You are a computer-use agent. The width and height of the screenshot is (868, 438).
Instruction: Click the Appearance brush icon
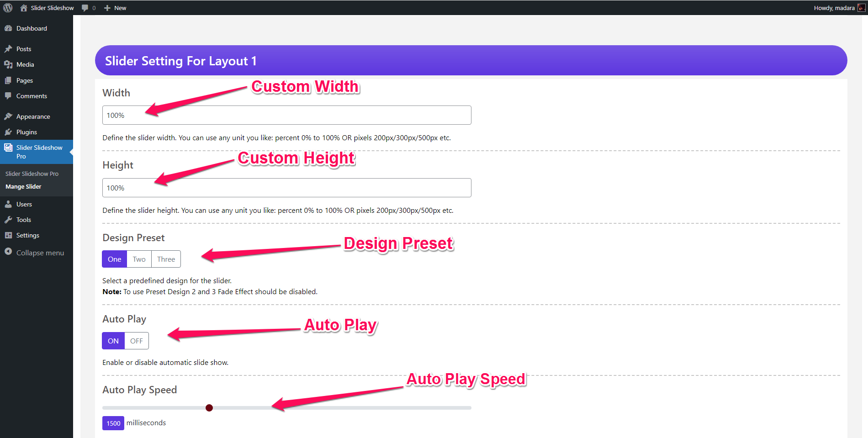(8, 116)
